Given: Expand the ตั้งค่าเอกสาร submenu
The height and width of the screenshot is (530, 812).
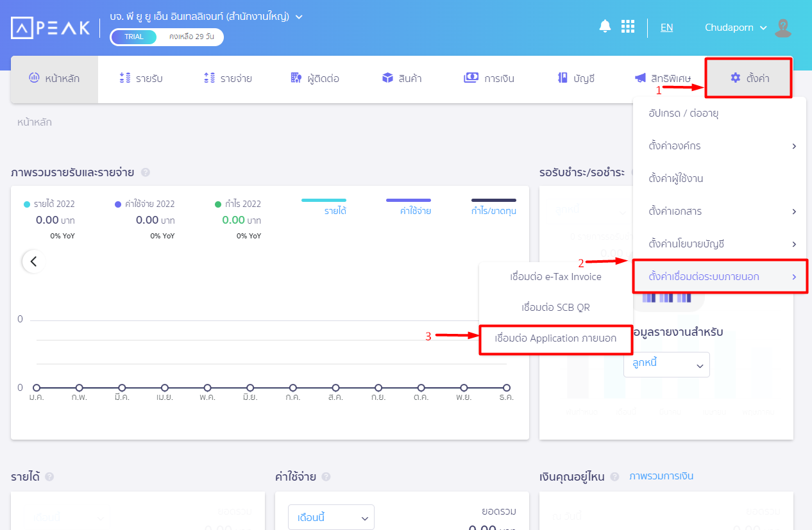Looking at the screenshot, I should click(x=719, y=211).
